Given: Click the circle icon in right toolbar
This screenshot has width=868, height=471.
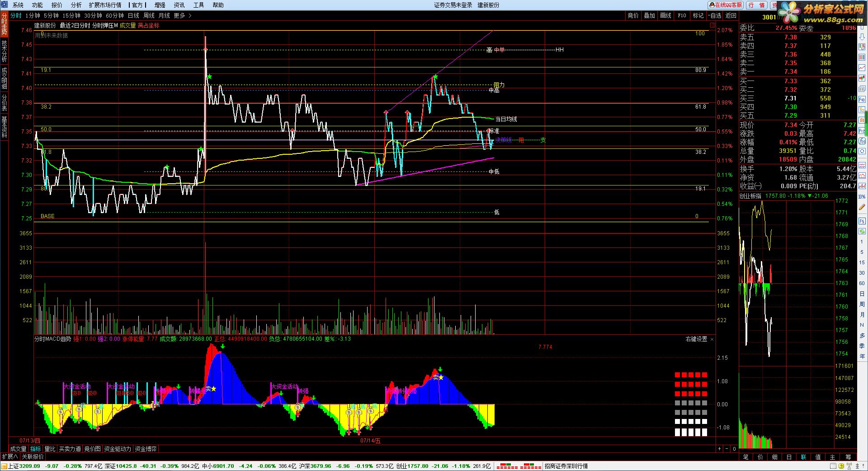Looking at the screenshot, I should point(862,151).
